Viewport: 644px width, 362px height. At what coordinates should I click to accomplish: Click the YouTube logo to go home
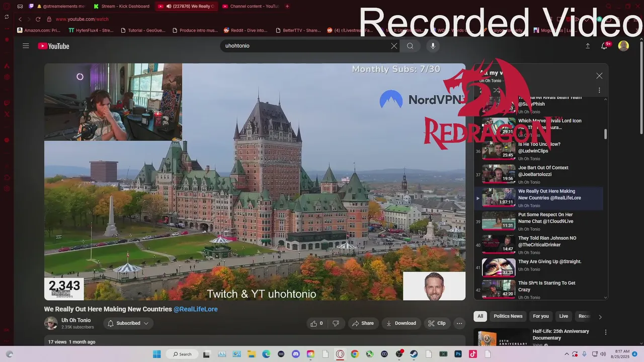(x=53, y=46)
